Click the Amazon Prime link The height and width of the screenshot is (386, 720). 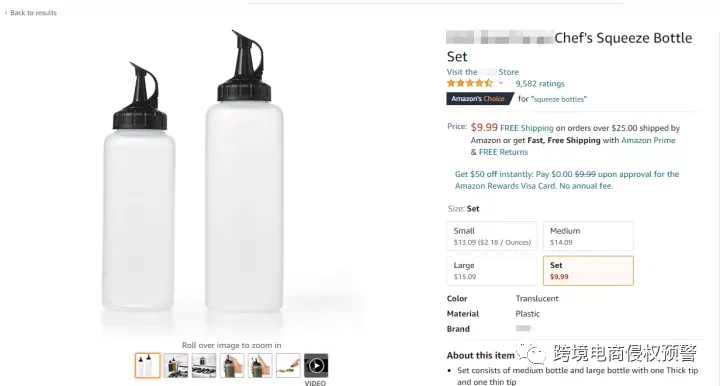coord(648,140)
